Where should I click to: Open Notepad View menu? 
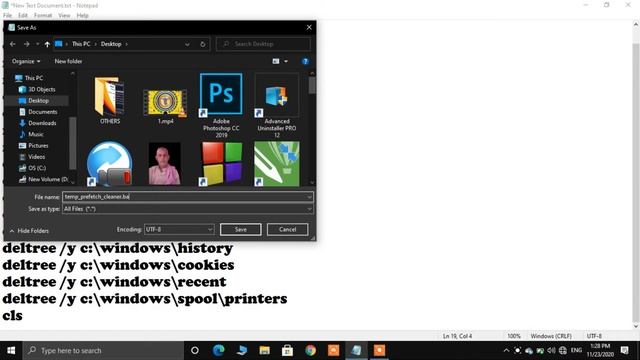(64, 16)
